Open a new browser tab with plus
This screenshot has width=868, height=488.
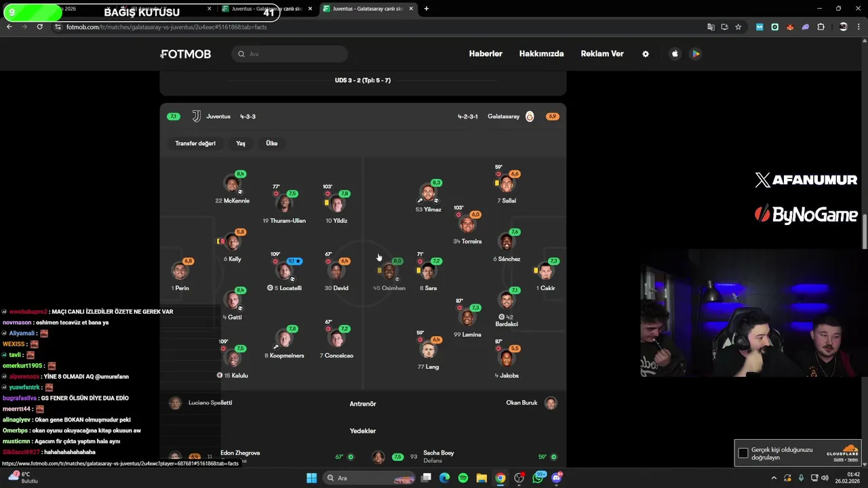pyautogui.click(x=426, y=9)
